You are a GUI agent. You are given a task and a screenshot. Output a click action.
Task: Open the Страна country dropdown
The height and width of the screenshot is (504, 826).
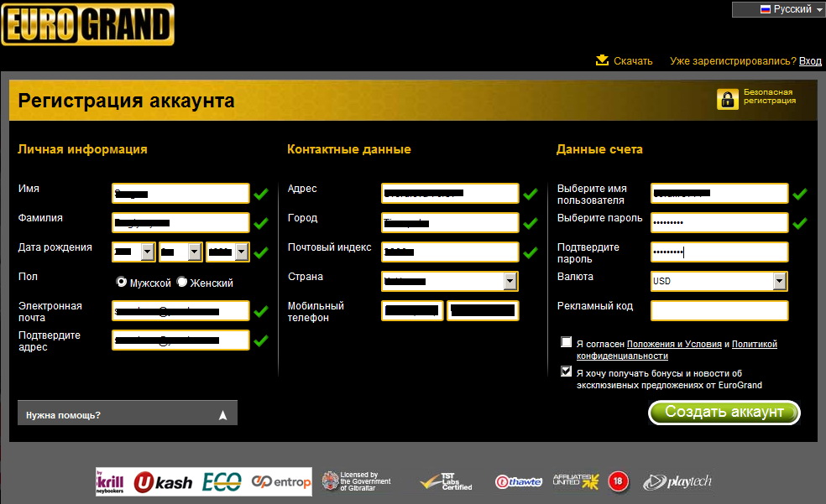pos(449,282)
